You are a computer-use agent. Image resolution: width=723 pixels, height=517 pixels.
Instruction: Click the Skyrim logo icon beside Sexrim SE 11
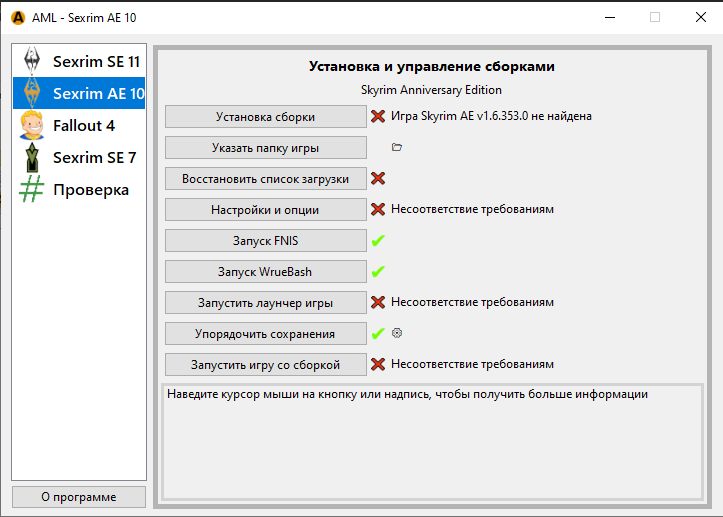tap(32, 61)
